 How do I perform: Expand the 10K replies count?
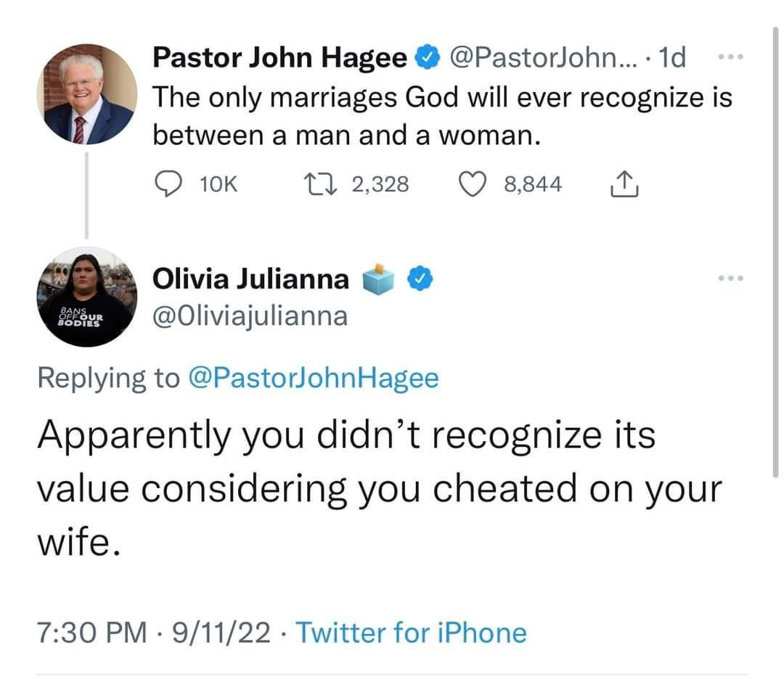pos(216,184)
